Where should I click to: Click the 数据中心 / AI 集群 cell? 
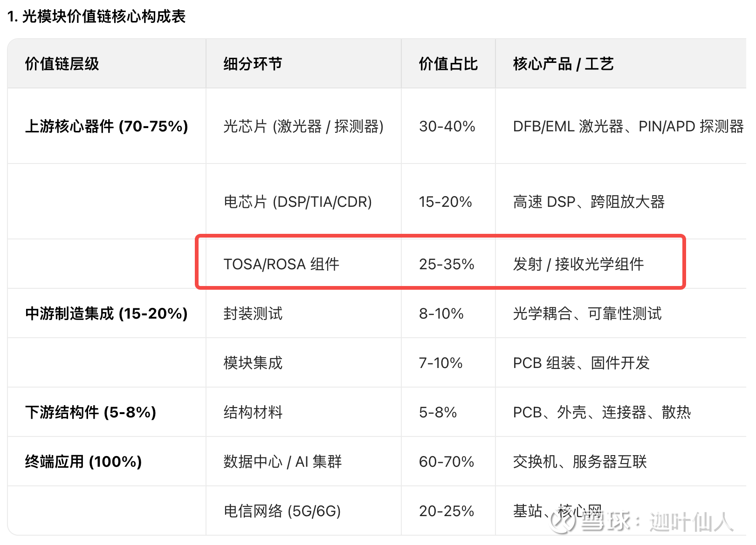[x=282, y=462]
